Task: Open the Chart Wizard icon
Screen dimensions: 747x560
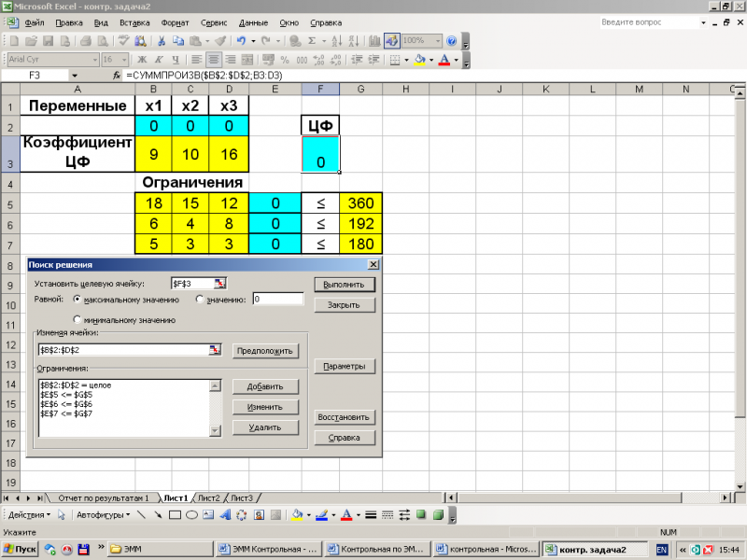Action: point(374,41)
